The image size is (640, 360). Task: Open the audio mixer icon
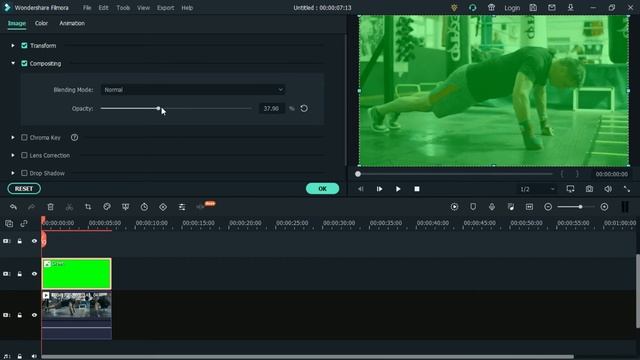coord(511,207)
